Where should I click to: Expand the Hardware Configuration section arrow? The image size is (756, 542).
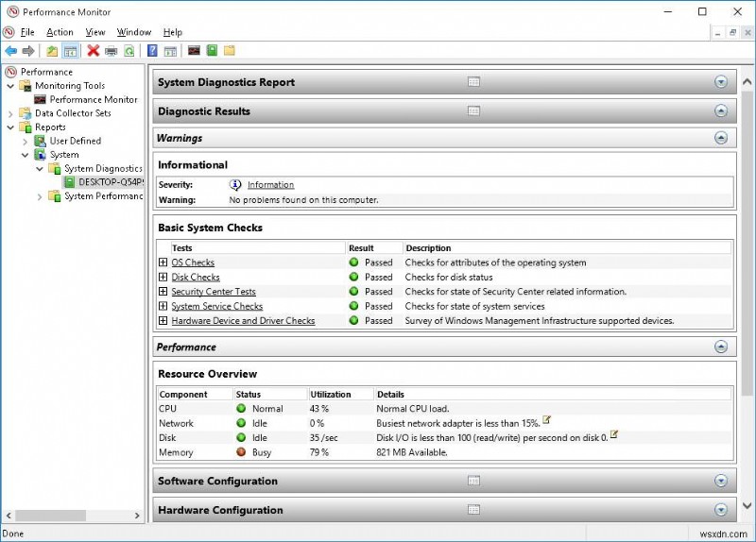[721, 510]
